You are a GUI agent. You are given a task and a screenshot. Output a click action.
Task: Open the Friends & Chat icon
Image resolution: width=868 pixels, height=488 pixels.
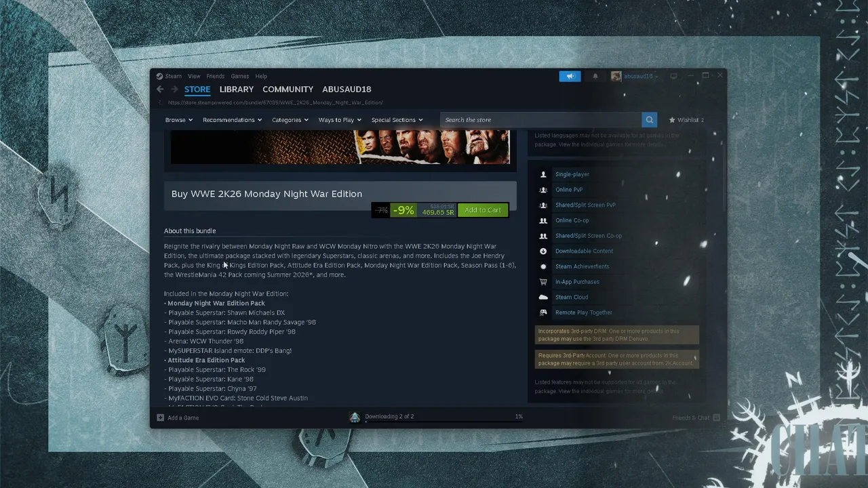click(x=716, y=418)
